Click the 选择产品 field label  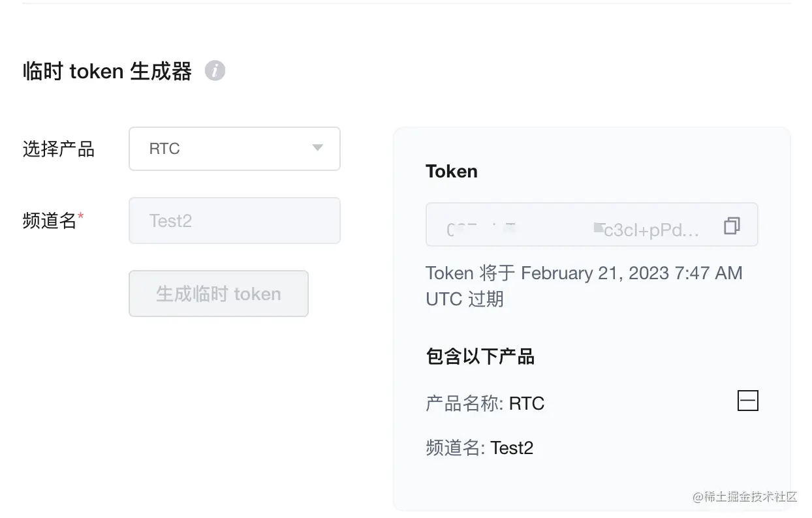tap(59, 149)
